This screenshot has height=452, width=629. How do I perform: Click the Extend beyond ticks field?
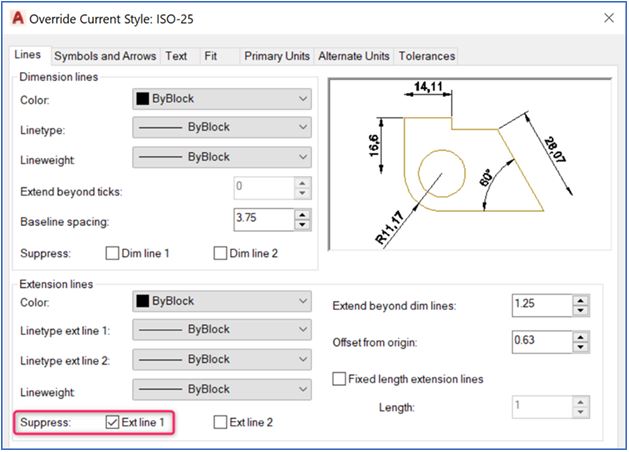264,188
